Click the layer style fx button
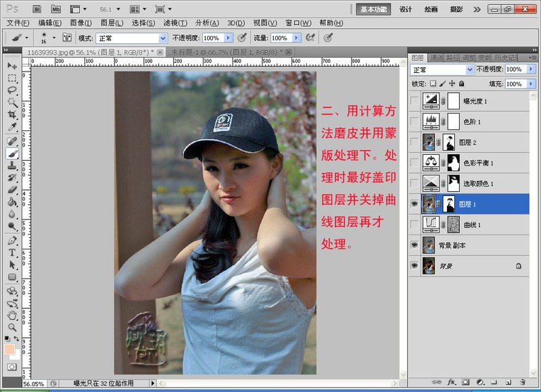The width and height of the screenshot is (541, 392). pos(451,382)
